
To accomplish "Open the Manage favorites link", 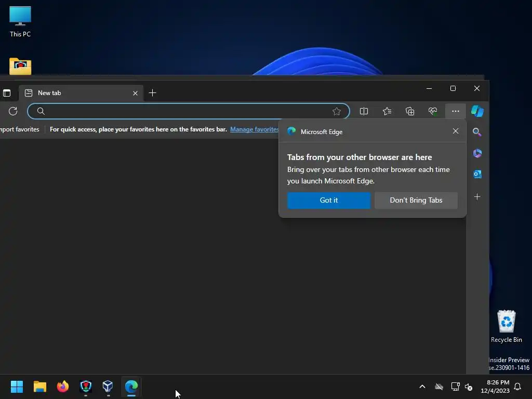I will coord(255,129).
